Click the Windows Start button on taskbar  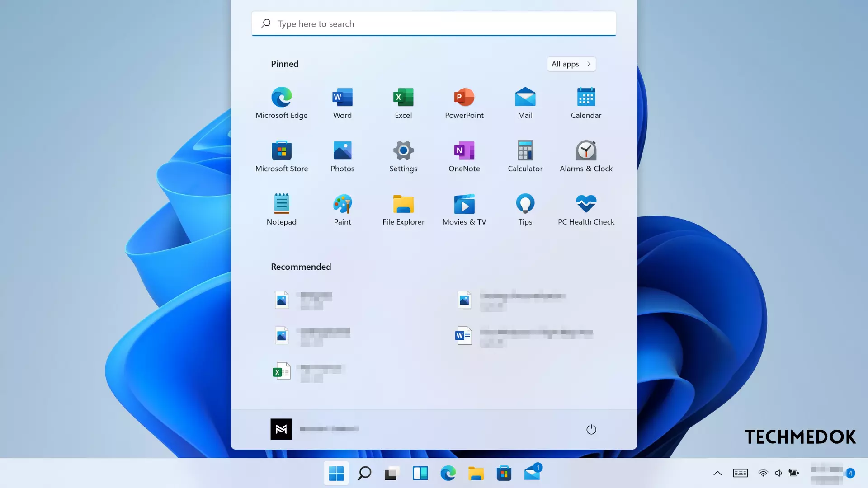(336, 473)
